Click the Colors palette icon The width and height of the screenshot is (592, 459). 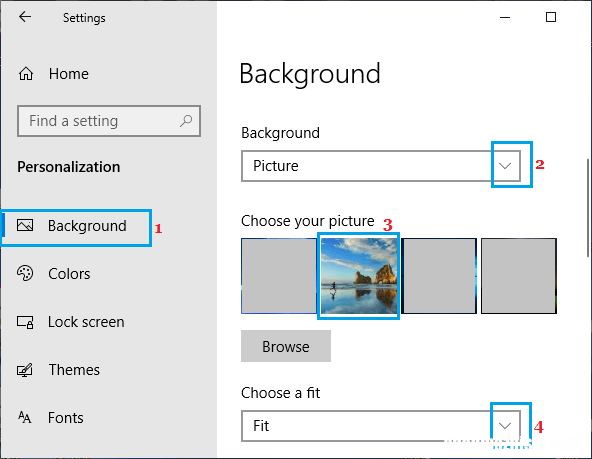tap(25, 273)
